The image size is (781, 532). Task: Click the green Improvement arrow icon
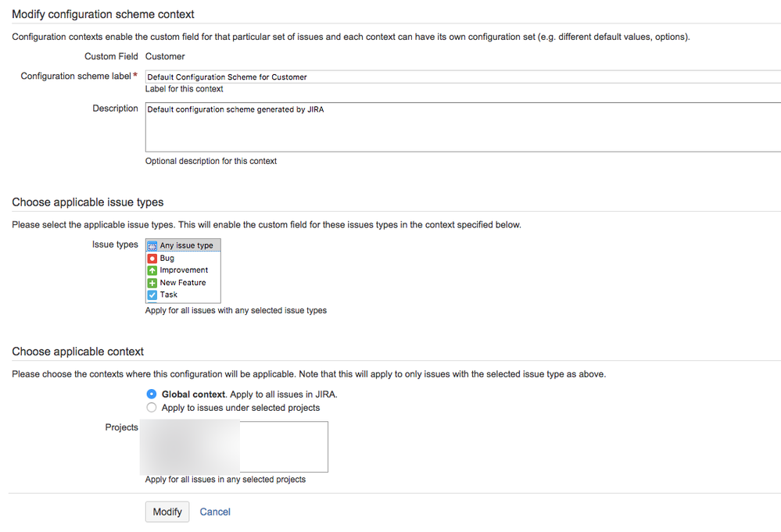point(152,270)
